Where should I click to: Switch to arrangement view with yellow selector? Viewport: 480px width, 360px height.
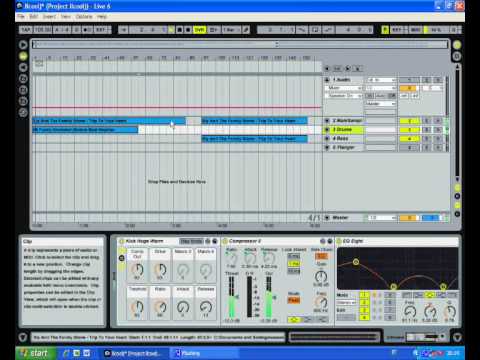(x=457, y=44)
